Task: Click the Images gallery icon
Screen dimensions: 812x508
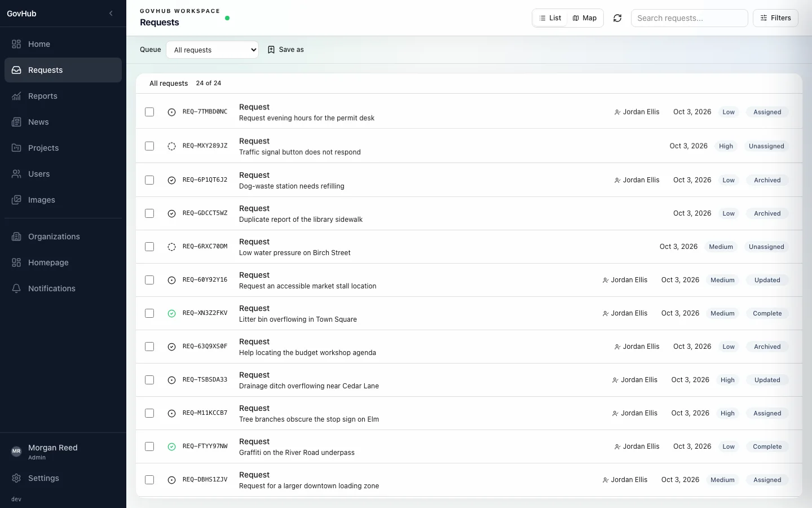Action: click(x=16, y=200)
